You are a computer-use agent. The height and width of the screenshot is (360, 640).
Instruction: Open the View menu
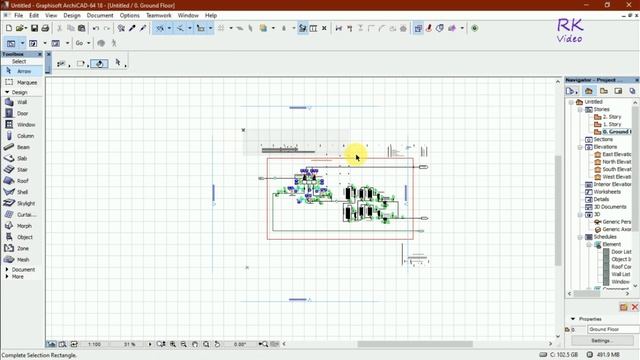(51, 15)
